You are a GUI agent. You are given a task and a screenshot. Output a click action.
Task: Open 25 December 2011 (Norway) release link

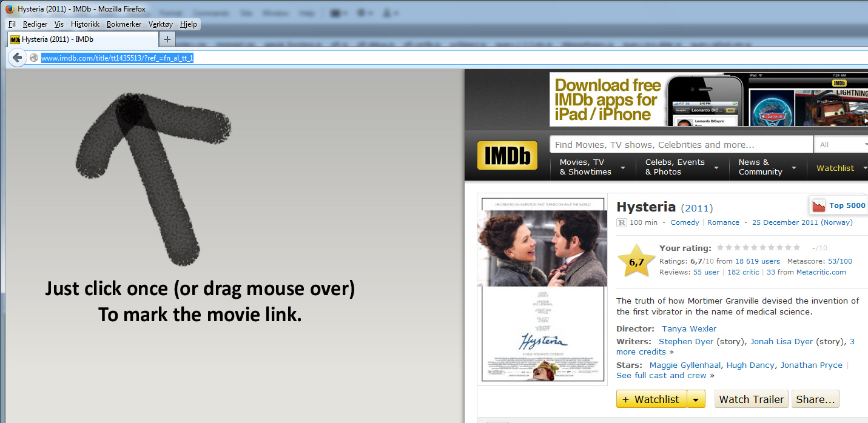point(802,222)
